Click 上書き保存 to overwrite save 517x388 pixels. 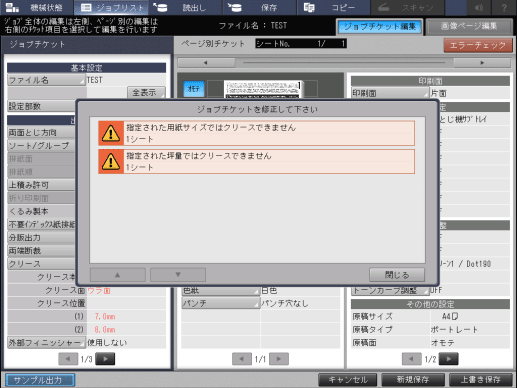[x=481, y=380]
